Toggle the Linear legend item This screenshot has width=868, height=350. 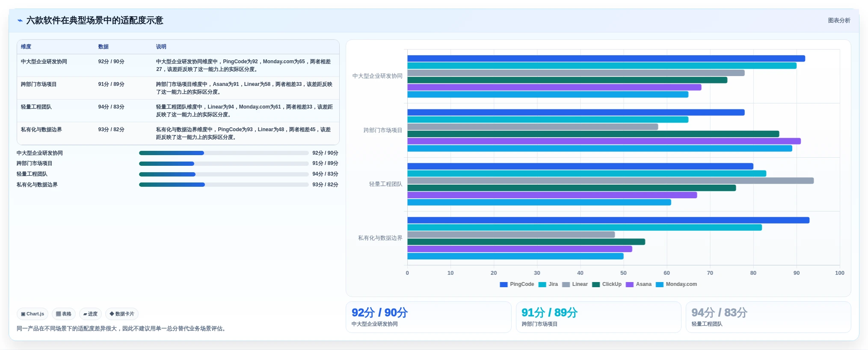point(575,284)
